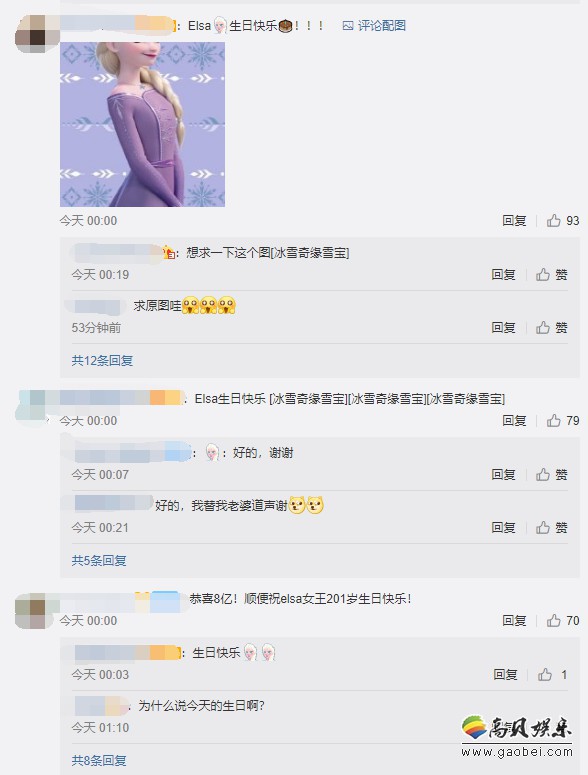Reply to the 53分钟前 求原图 comment

504,327
